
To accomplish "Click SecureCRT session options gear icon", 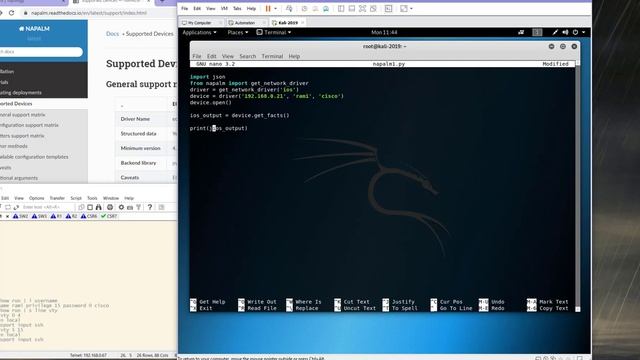I will [x=121, y=207].
